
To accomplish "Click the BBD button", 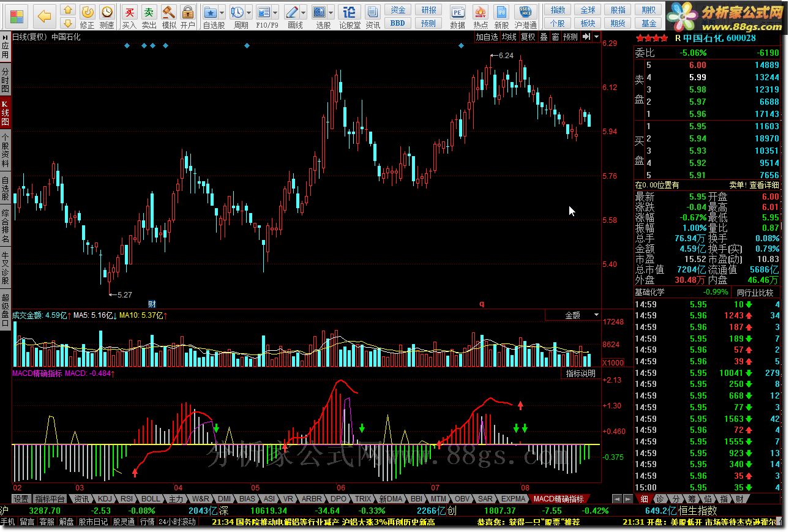I will [398, 23].
